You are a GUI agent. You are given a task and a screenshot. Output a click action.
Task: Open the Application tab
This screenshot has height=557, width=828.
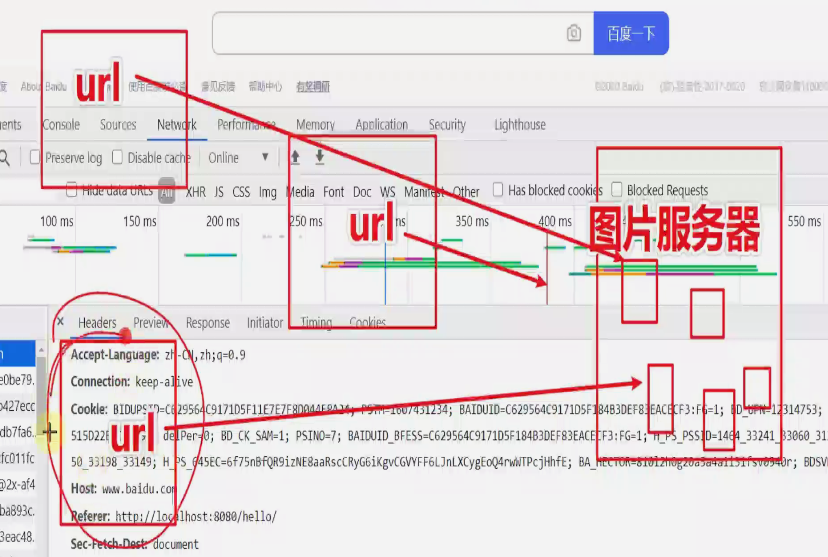[x=381, y=125]
